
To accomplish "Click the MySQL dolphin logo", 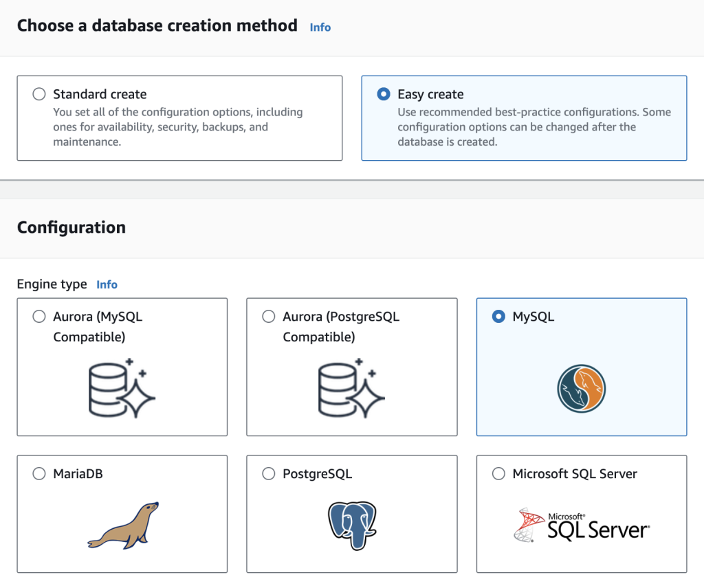I will pos(581,388).
